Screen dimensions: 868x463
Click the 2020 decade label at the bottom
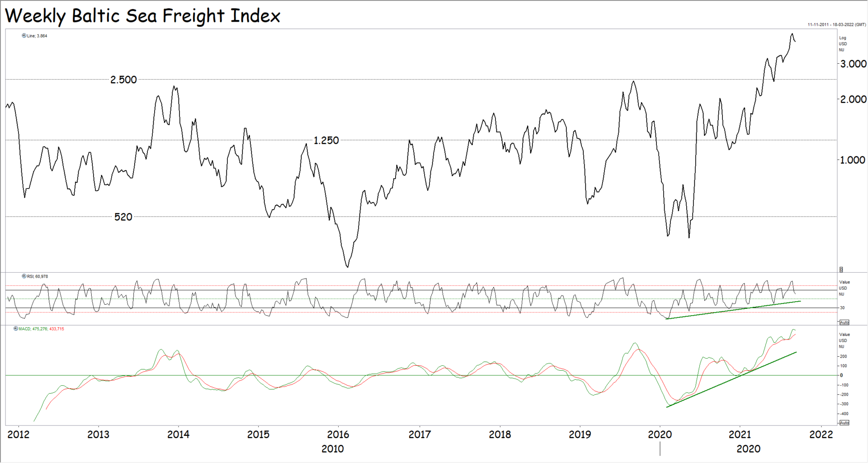(748, 449)
